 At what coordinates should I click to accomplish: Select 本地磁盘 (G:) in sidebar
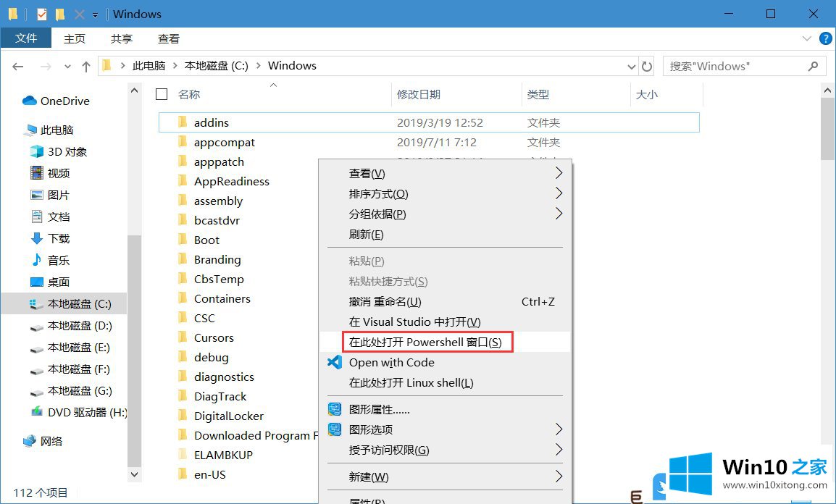point(71,391)
